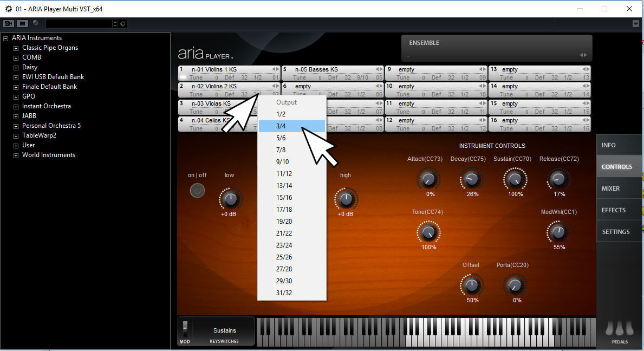Expand the Daisy tree node

pyautogui.click(x=16, y=68)
